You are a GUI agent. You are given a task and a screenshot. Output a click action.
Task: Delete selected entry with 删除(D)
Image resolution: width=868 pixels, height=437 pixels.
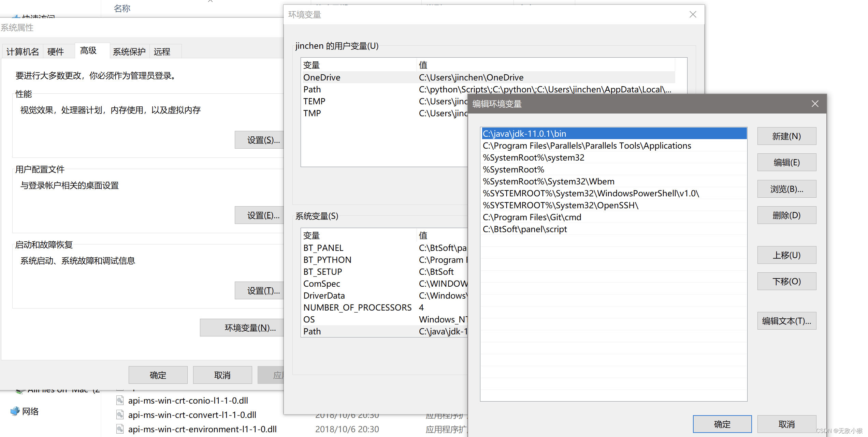click(x=786, y=215)
